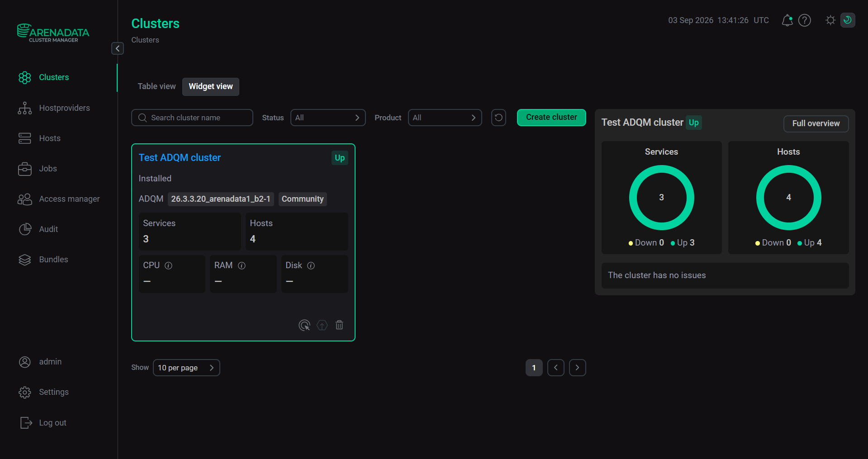The height and width of the screenshot is (459, 868).
Task: Select page 1 in pagination
Action: (x=534, y=368)
